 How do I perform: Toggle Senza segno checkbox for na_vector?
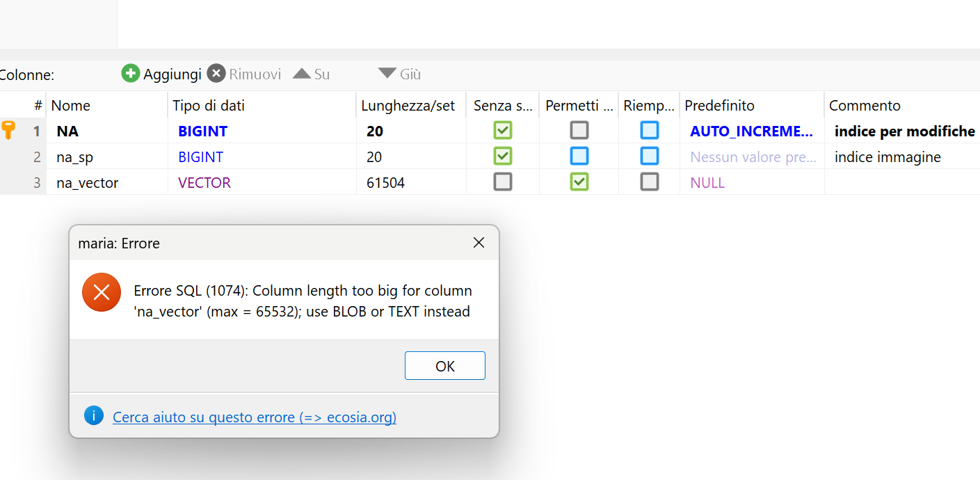click(x=502, y=182)
